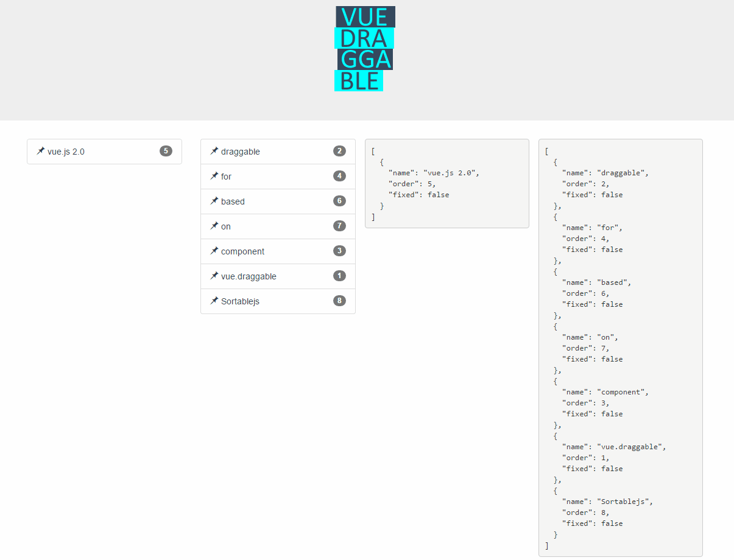Click the pin icon beside 'draggable'
Viewport: 734px width, 560px height.
214,151
